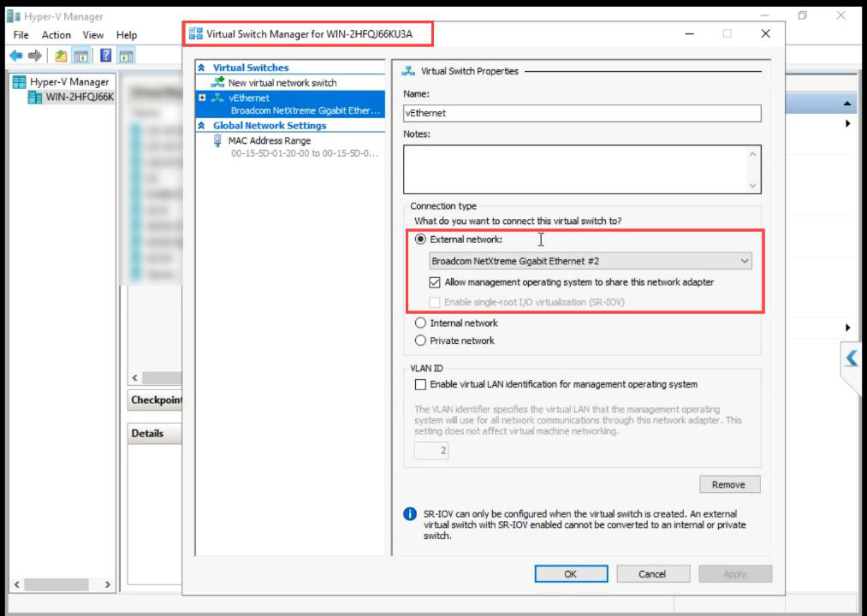Select Hyper-V Manager root node

tap(69, 82)
